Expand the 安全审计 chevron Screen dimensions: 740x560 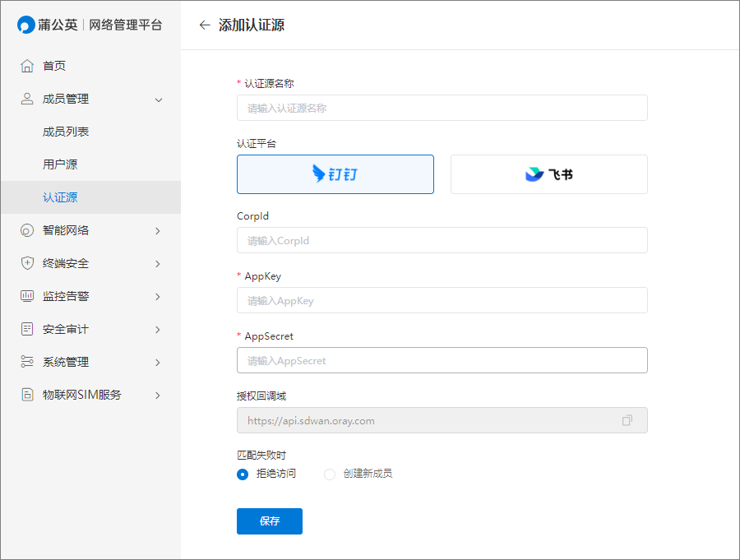tap(158, 330)
